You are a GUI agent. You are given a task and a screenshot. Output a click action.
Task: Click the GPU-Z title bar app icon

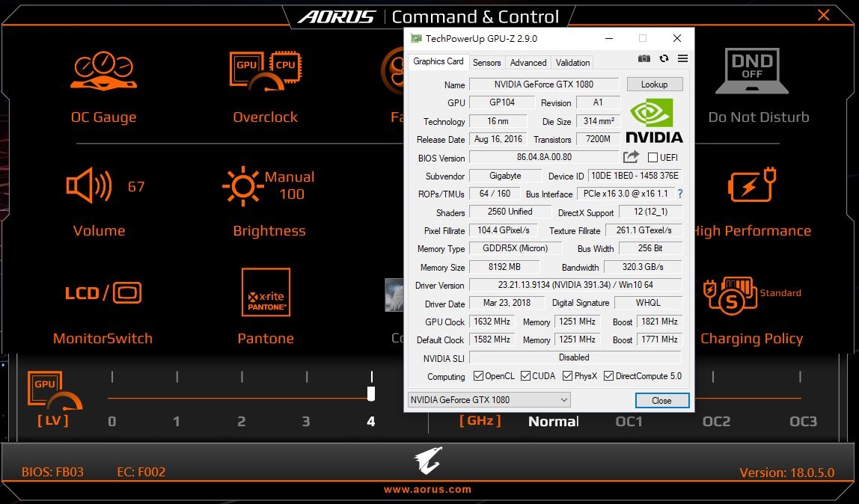tap(416, 38)
